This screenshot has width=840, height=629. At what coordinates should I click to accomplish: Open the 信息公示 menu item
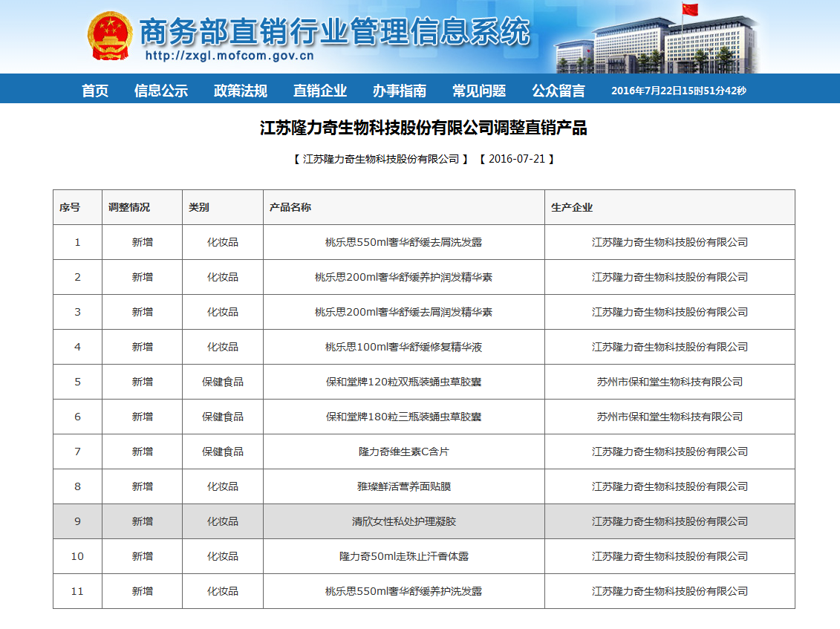[x=160, y=91]
